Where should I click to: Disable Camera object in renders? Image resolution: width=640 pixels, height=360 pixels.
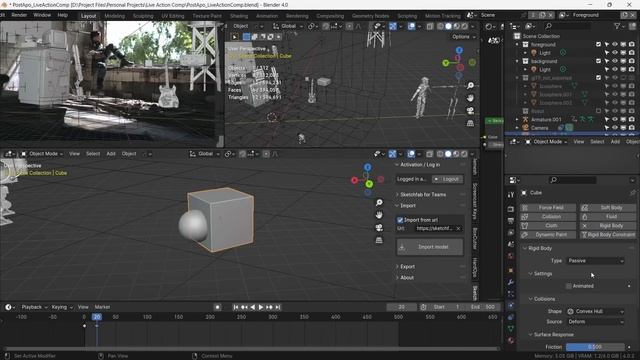coord(632,128)
